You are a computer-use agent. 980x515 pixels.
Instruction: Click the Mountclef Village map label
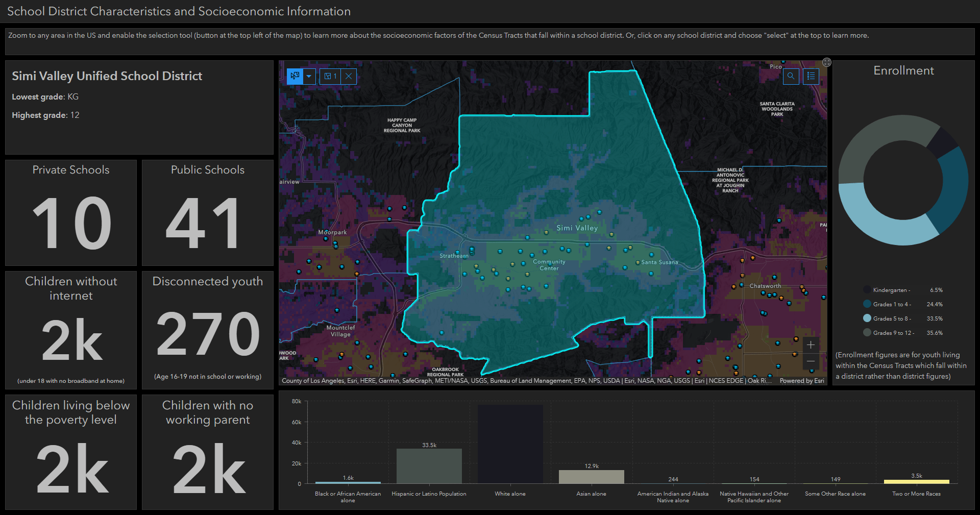[x=340, y=331]
